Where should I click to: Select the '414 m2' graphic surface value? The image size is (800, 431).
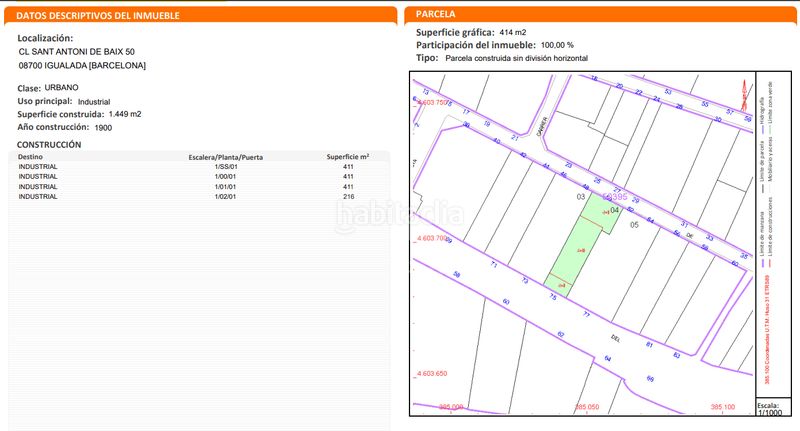(513, 32)
